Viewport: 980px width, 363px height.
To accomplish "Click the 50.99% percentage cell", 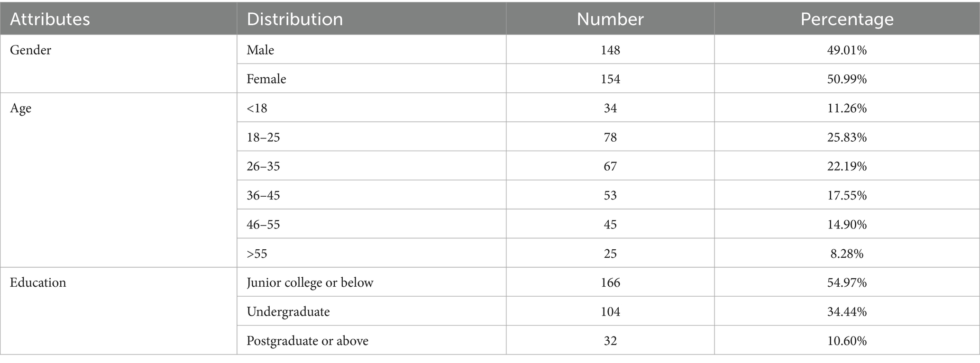I will point(847,79).
